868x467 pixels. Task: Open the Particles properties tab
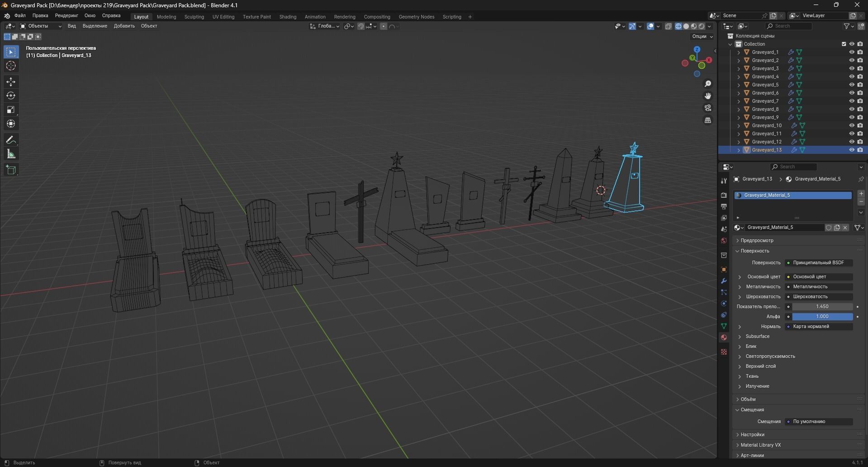click(x=724, y=292)
